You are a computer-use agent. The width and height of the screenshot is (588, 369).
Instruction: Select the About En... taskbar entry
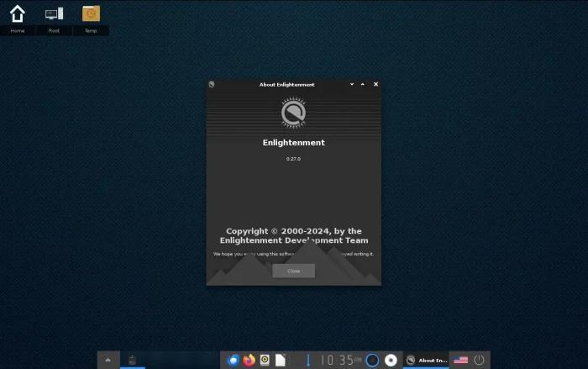427,360
